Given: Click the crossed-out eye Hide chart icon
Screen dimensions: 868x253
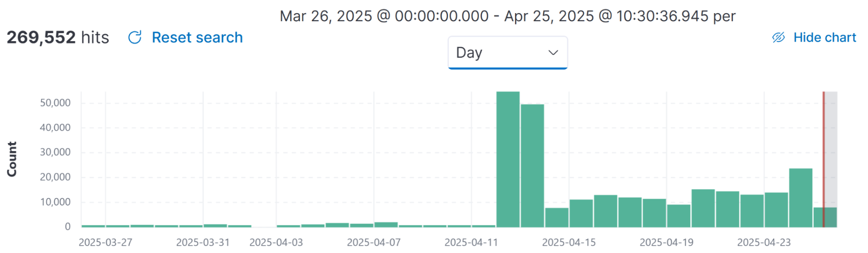Looking at the screenshot, I should 778,38.
